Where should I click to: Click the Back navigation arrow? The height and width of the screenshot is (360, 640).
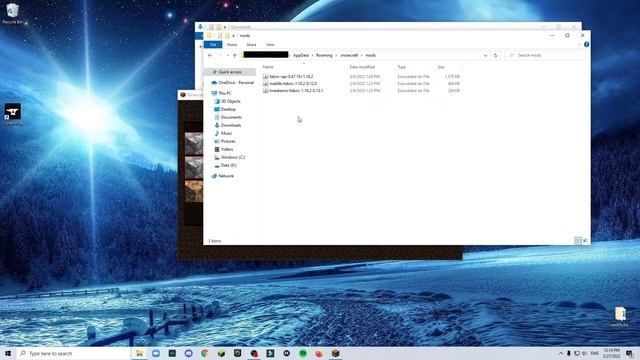[210, 55]
